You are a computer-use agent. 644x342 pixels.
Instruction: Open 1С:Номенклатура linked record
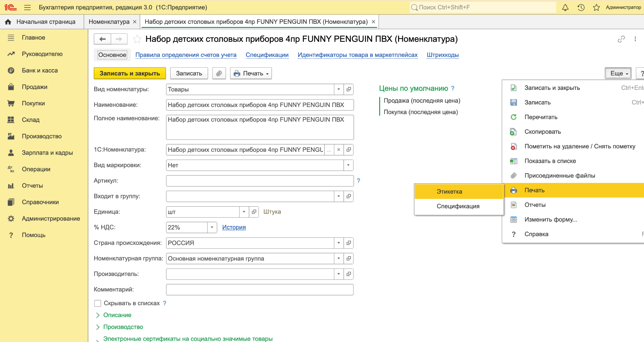click(x=348, y=150)
